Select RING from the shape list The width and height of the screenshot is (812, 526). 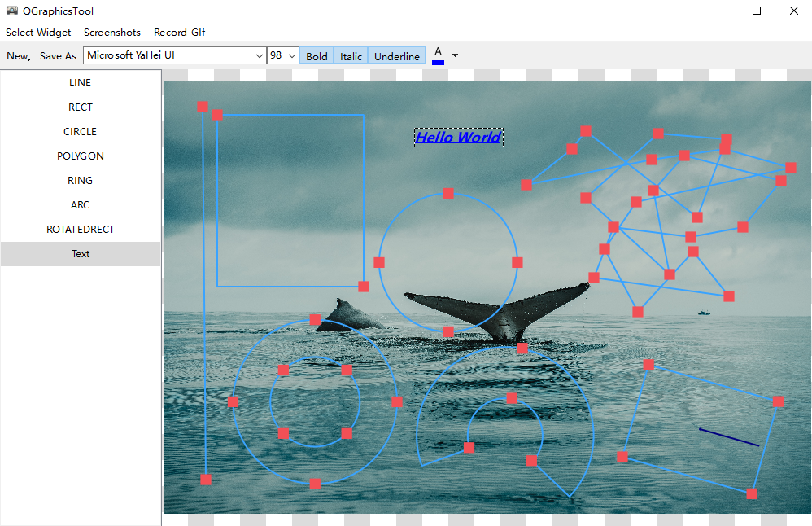[81, 180]
